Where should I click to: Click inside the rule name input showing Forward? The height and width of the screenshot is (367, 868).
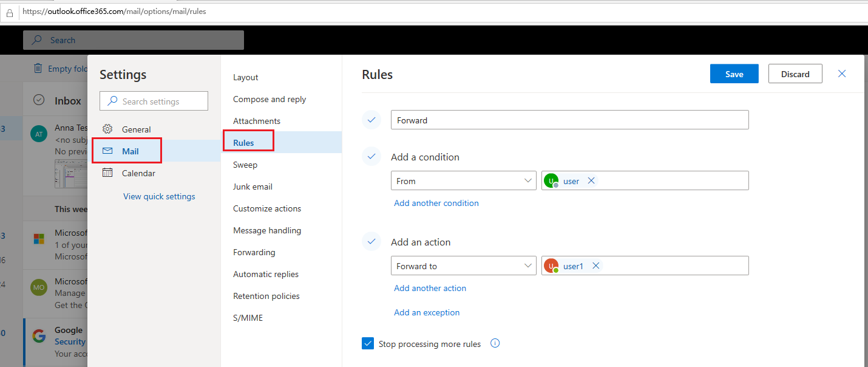point(569,120)
